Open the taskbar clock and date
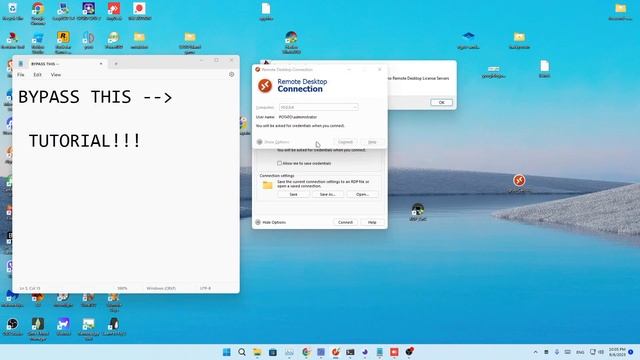 tap(617, 352)
